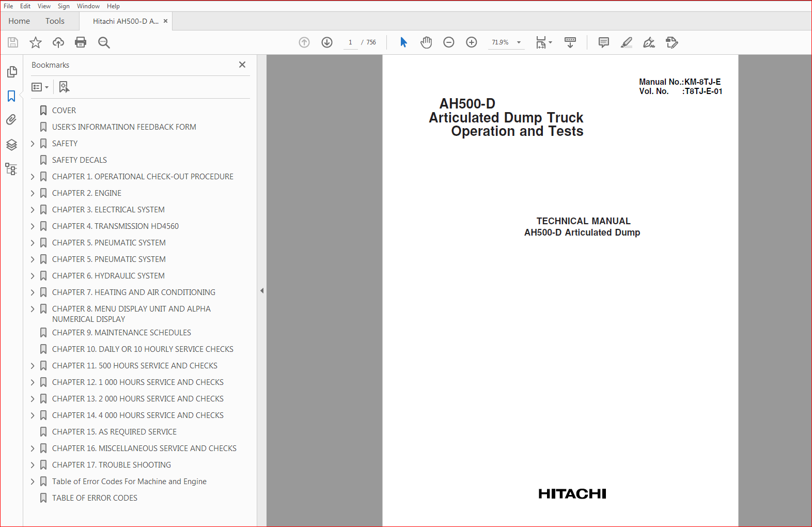This screenshot has height=527, width=812.
Task: Open bookmark options dropdown
Action: (x=40, y=87)
